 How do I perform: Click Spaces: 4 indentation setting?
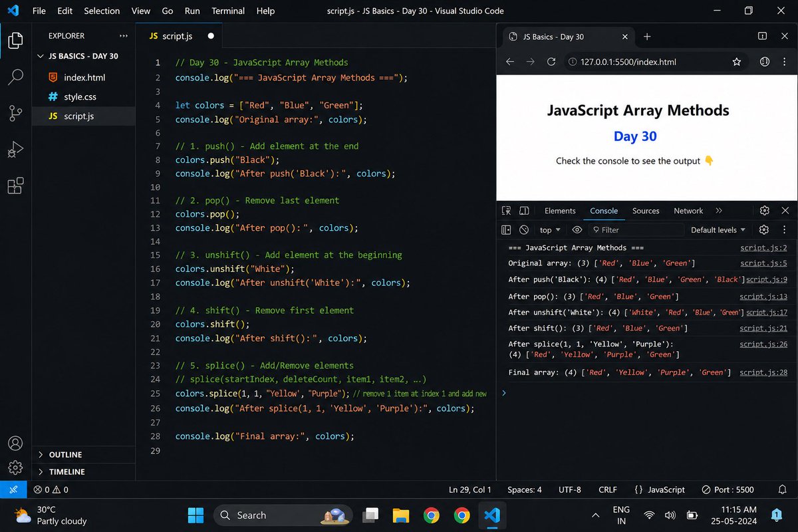(525, 489)
